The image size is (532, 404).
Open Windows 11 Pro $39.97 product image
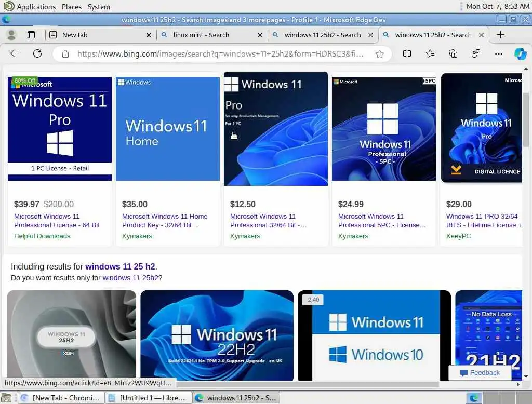[x=60, y=129]
